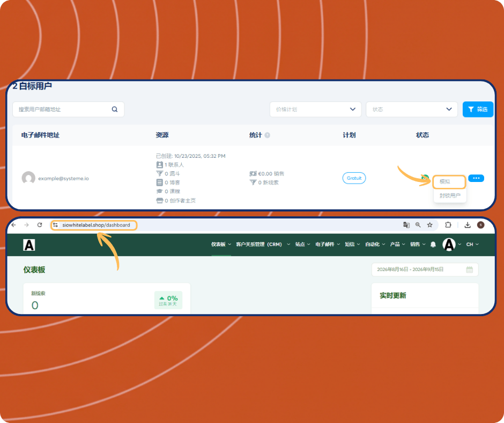Click the 已创建: 10/23/2025, 05:32 PM text

point(190,156)
